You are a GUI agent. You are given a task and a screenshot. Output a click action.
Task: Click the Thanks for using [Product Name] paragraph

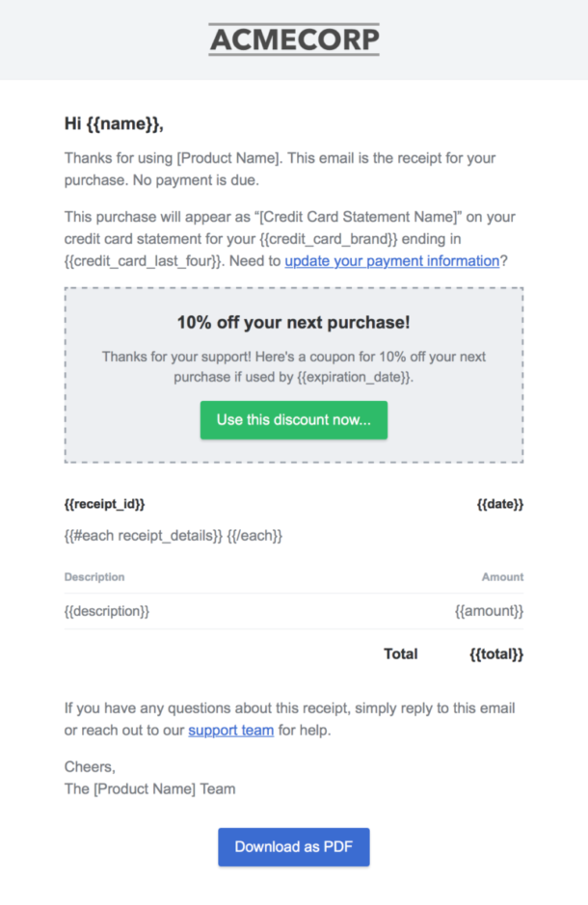[280, 168]
